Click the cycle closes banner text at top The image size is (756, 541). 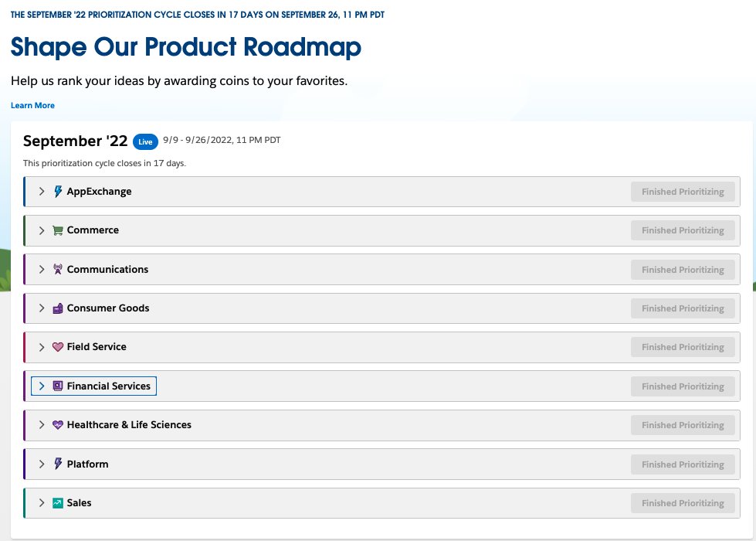(x=198, y=15)
